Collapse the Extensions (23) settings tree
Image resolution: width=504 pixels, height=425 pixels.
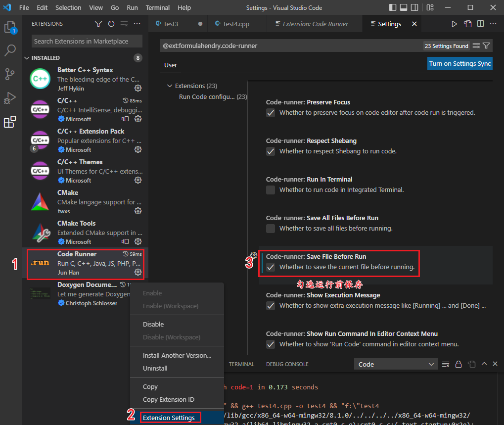coord(170,86)
